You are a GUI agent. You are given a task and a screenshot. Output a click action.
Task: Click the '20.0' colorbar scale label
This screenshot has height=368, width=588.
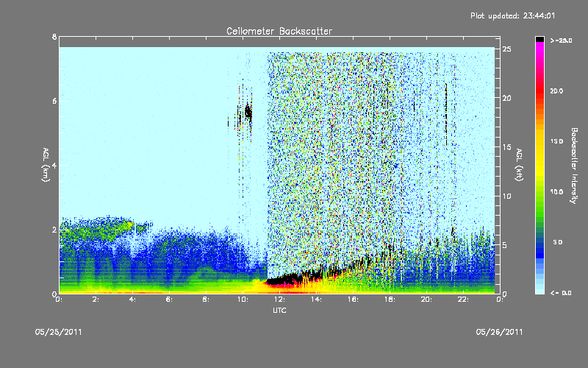coord(556,91)
